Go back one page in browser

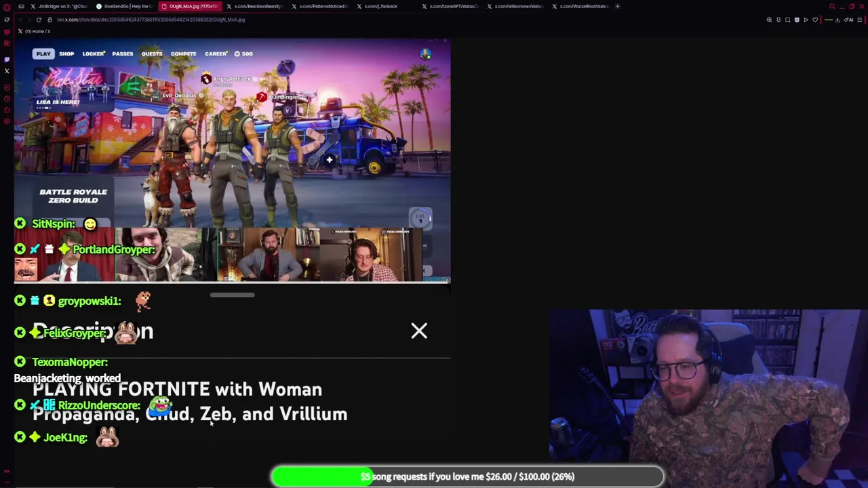point(20,20)
